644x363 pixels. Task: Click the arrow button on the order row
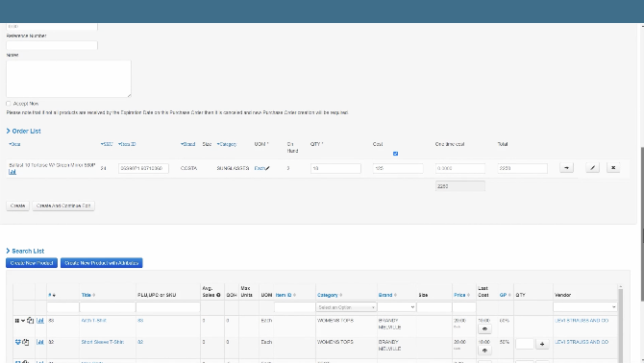pyautogui.click(x=566, y=168)
